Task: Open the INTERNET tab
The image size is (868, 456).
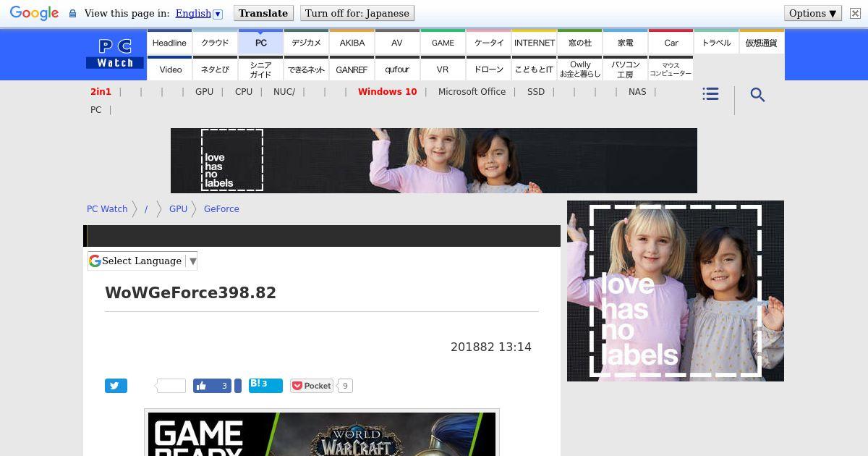Action: pos(534,43)
